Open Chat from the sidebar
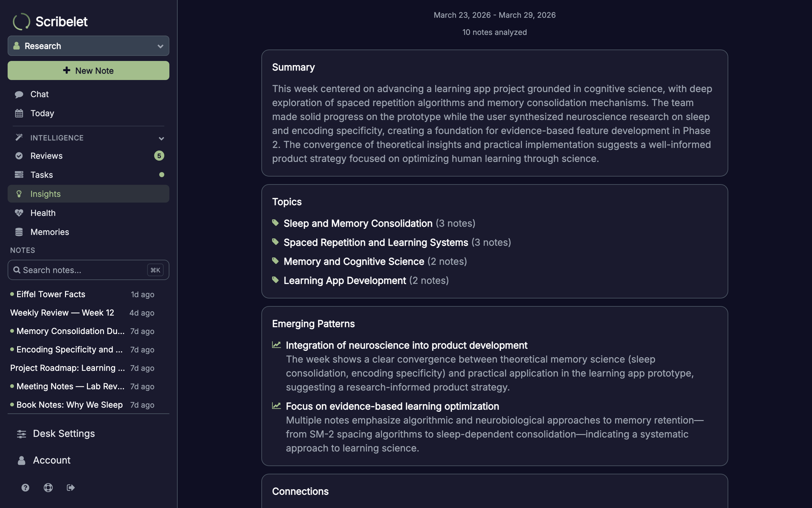 (88, 94)
